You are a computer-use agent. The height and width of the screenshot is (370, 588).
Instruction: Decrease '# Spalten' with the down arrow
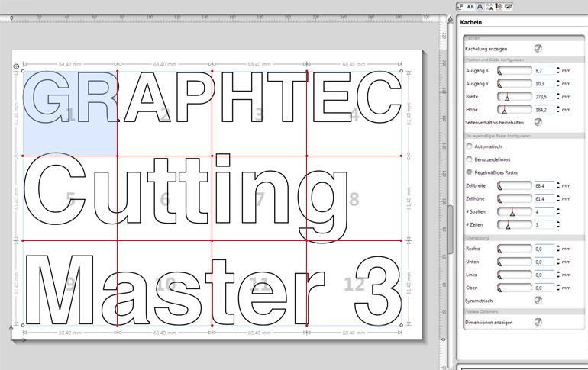[x=557, y=214]
